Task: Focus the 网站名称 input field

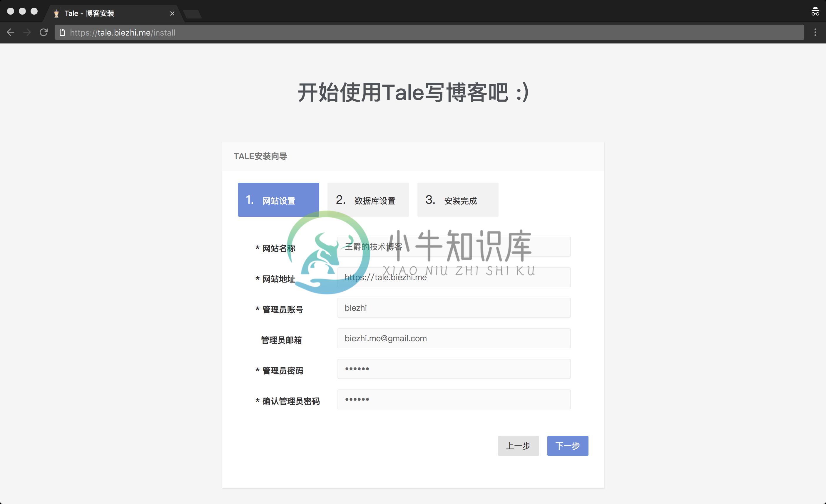Action: click(454, 247)
